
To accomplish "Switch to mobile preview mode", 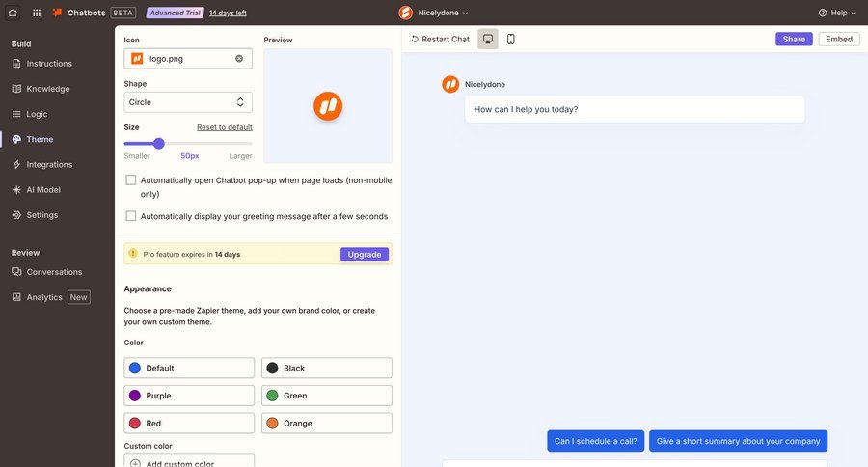I will (x=511, y=39).
